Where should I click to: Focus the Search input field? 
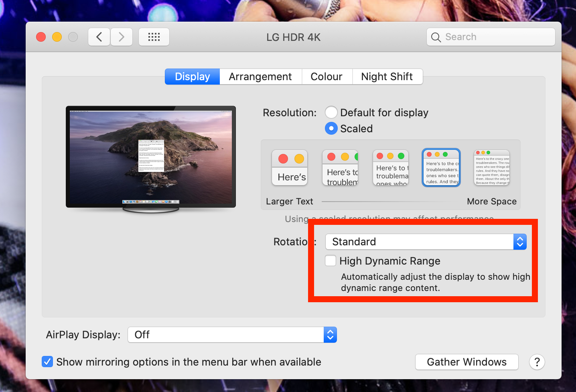pyautogui.click(x=491, y=37)
